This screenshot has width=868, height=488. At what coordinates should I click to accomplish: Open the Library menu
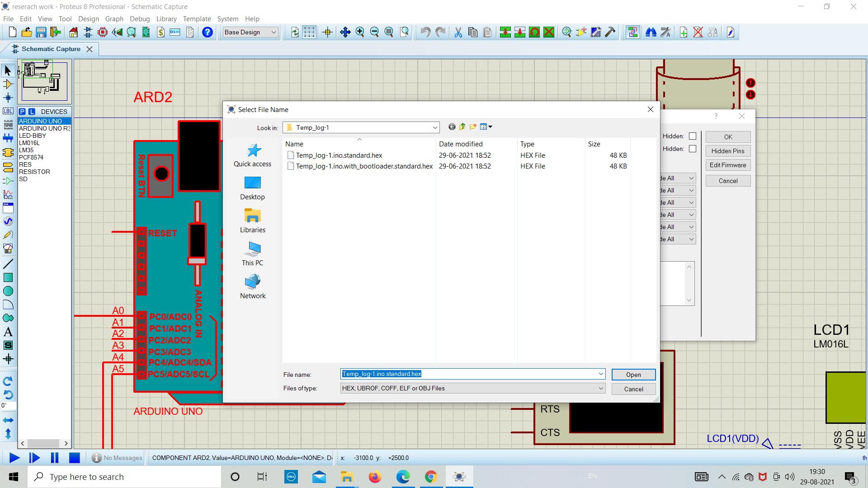click(x=166, y=19)
